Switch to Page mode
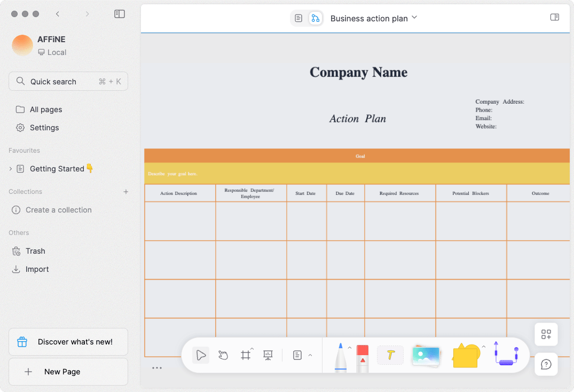Viewport: 574px width, 392px height. 298,18
